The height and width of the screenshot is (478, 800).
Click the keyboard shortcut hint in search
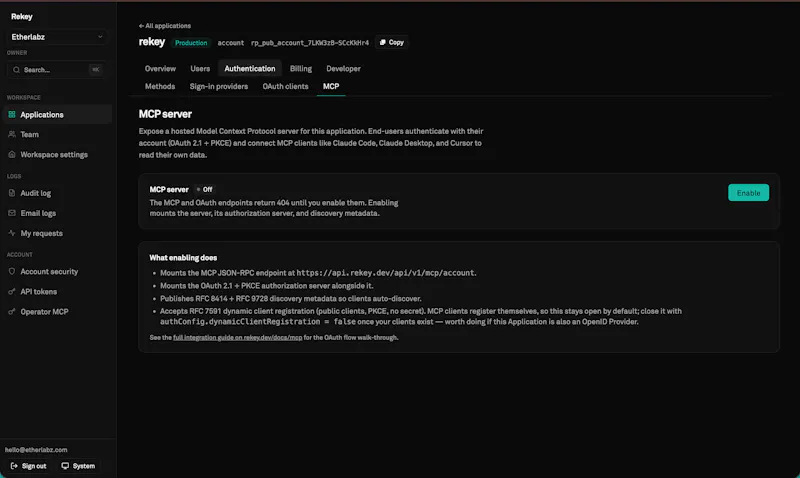(x=95, y=69)
